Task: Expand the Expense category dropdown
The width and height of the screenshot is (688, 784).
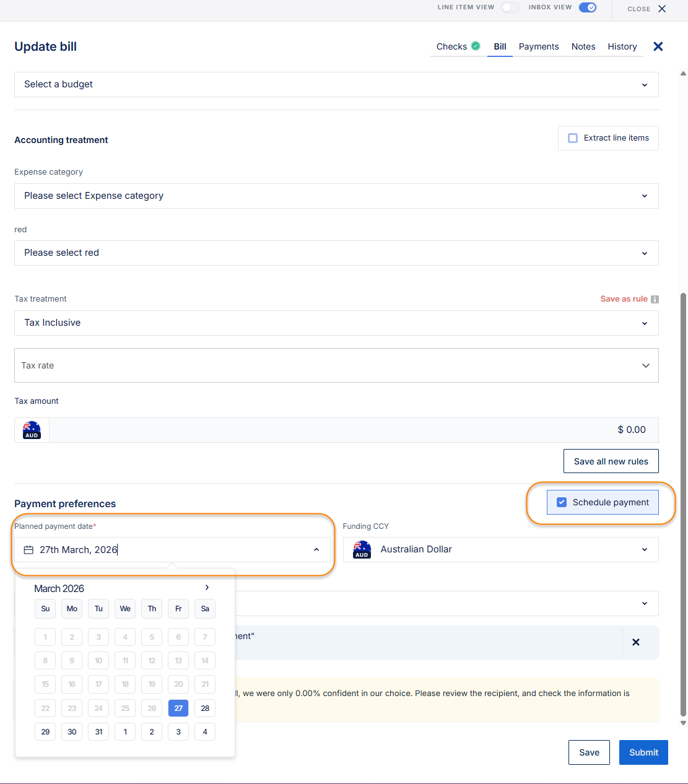Action: point(336,196)
